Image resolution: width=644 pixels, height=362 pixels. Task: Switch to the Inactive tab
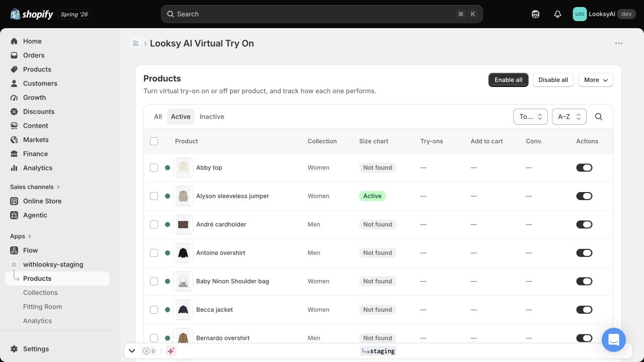tap(212, 117)
